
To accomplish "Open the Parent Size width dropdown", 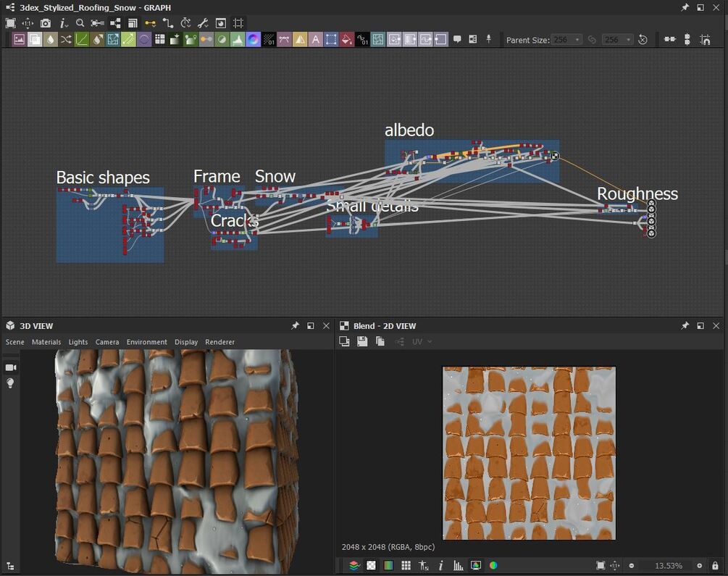I will (566, 40).
